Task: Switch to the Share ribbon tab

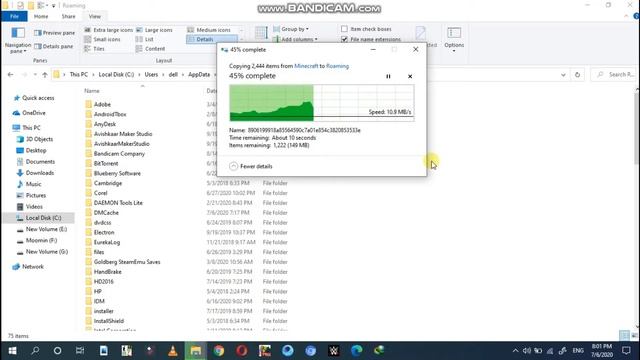Action: [x=68, y=16]
